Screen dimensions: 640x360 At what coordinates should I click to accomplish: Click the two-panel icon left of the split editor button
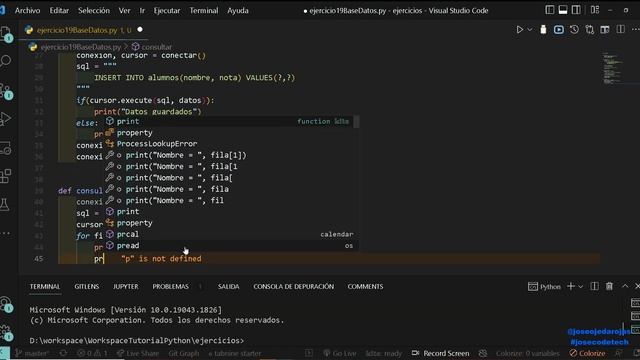pyautogui.click(x=605, y=30)
